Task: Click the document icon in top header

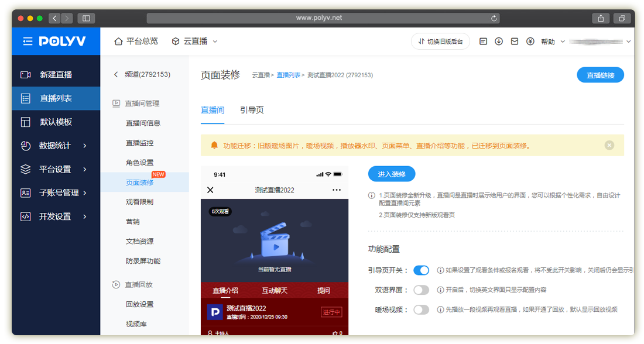Action: click(x=483, y=42)
